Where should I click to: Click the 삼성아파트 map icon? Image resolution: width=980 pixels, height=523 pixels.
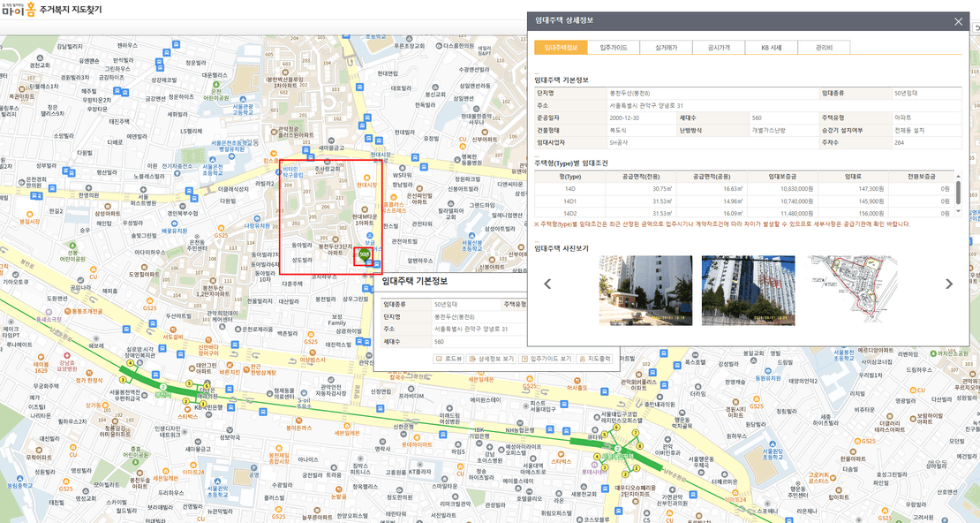106,206
